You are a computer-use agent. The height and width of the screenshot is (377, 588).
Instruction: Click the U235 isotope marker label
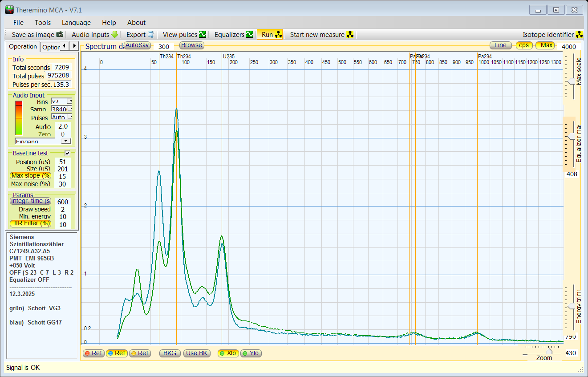click(x=229, y=57)
